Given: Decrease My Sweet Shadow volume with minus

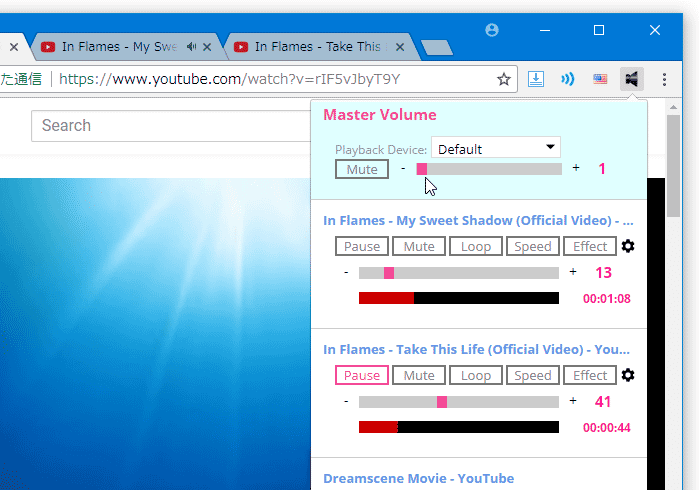Looking at the screenshot, I should click(346, 272).
